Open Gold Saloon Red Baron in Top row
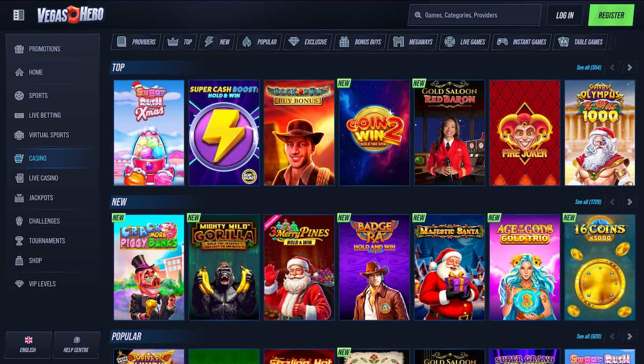644x364 pixels. (x=450, y=133)
